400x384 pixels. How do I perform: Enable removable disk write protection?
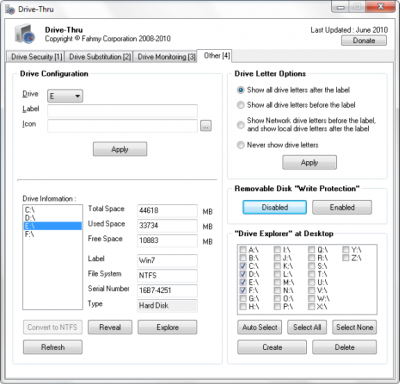click(342, 207)
